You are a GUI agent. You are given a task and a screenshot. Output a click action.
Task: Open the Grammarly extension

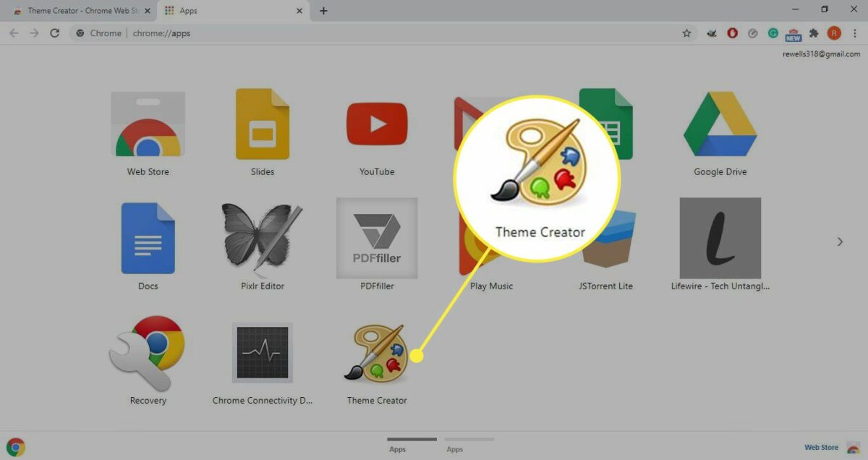(773, 33)
